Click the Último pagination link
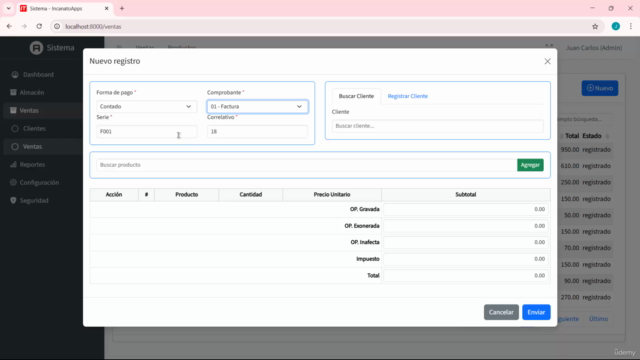Viewport: 640px width, 360px height. click(598, 319)
